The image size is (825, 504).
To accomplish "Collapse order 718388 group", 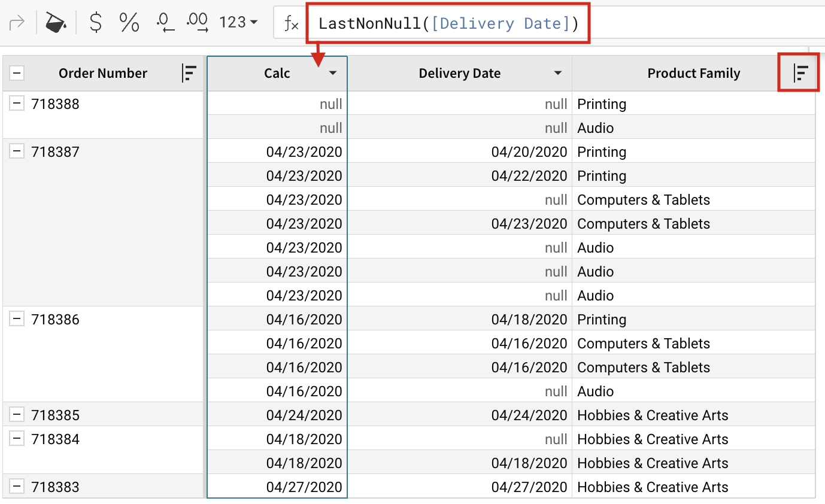I will (17, 104).
